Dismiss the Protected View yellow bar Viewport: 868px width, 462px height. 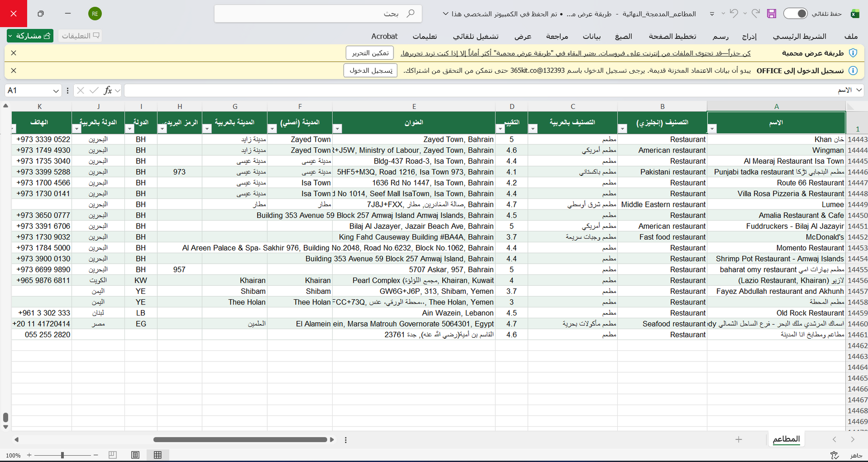(x=14, y=53)
